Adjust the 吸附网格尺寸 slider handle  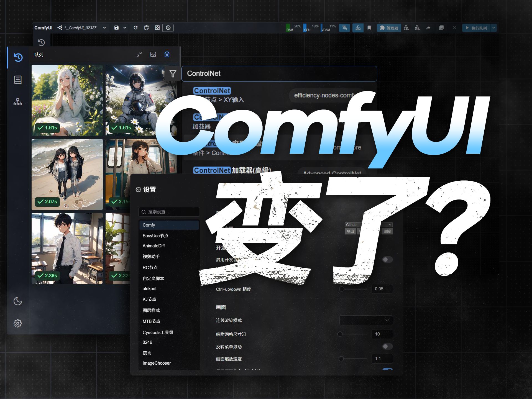click(340, 334)
